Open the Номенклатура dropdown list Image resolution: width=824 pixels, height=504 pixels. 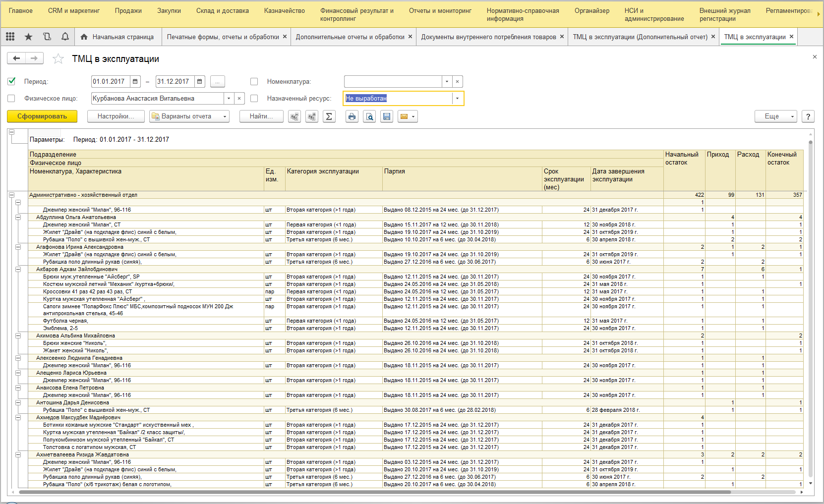(x=447, y=81)
